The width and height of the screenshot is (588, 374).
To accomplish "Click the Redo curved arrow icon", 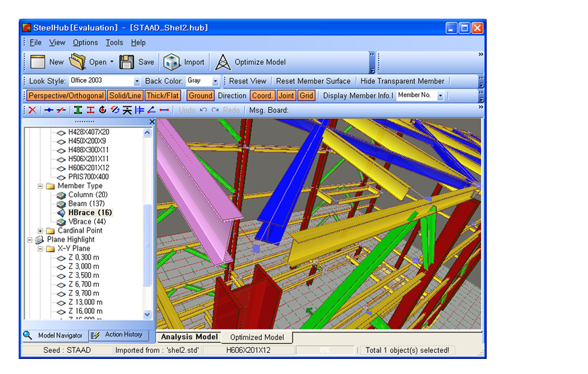I will click(x=215, y=110).
